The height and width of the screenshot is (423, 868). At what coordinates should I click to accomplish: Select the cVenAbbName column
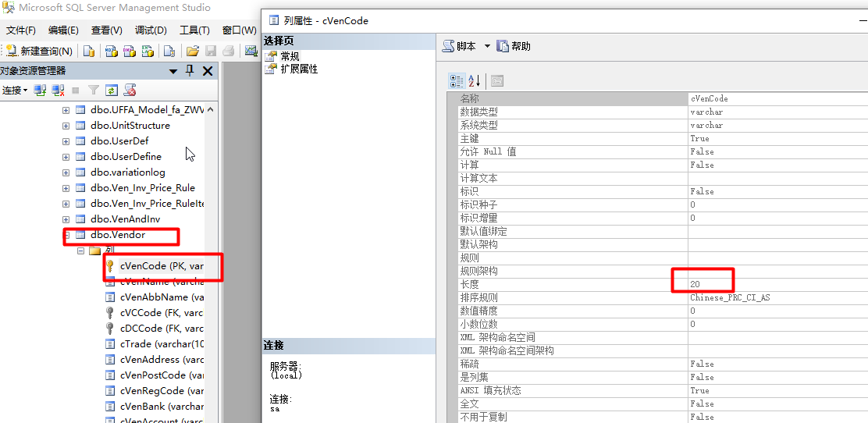[162, 297]
